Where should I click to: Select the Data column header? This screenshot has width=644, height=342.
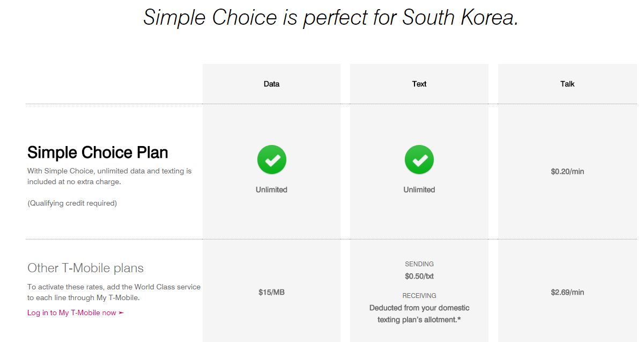pos(271,84)
